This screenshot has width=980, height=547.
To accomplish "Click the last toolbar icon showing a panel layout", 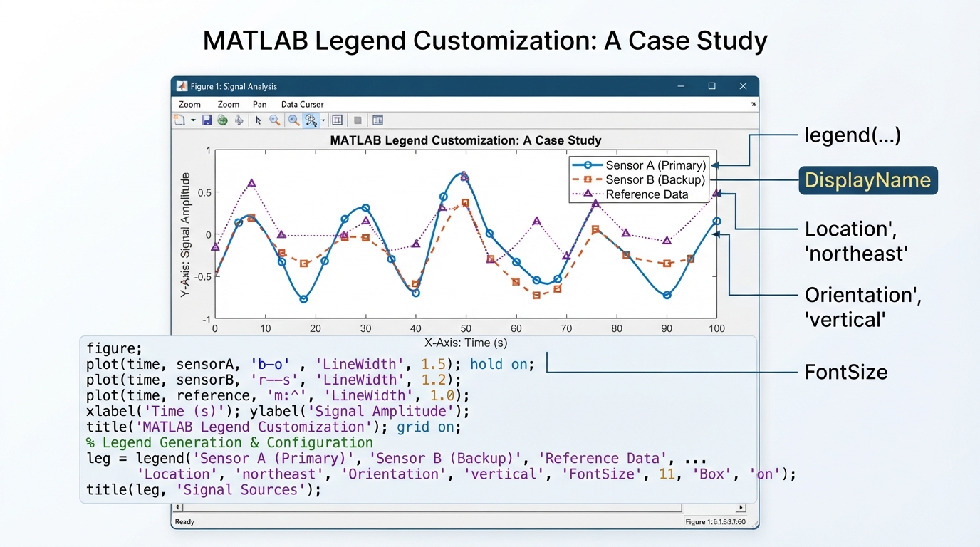I will pos(377,120).
